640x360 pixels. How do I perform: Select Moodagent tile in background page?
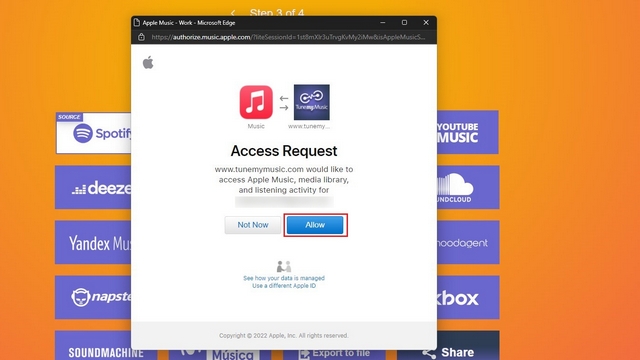(468, 242)
